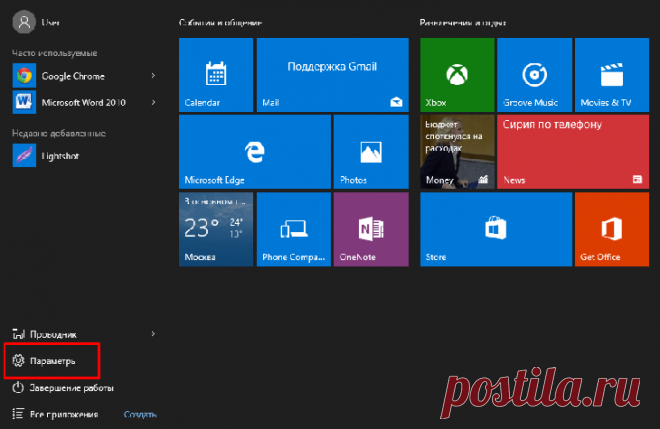Click the Создать link
660x429 pixels.
pos(140,415)
